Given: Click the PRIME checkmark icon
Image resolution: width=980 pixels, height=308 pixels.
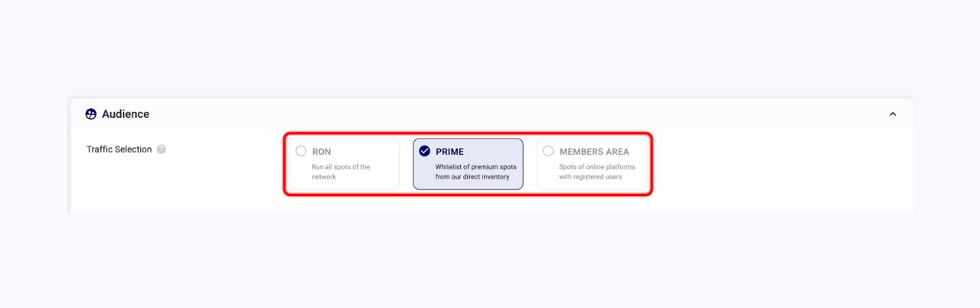Looking at the screenshot, I should pyautogui.click(x=425, y=151).
